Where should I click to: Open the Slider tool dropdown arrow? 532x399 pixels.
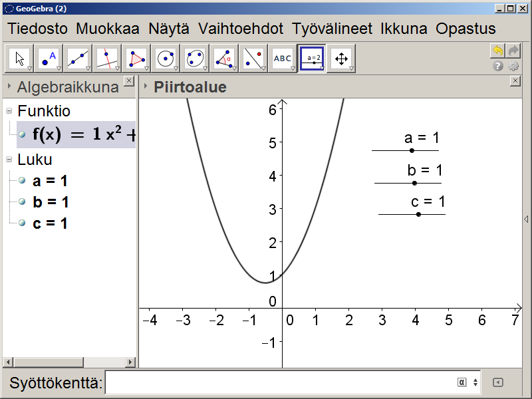click(x=322, y=68)
